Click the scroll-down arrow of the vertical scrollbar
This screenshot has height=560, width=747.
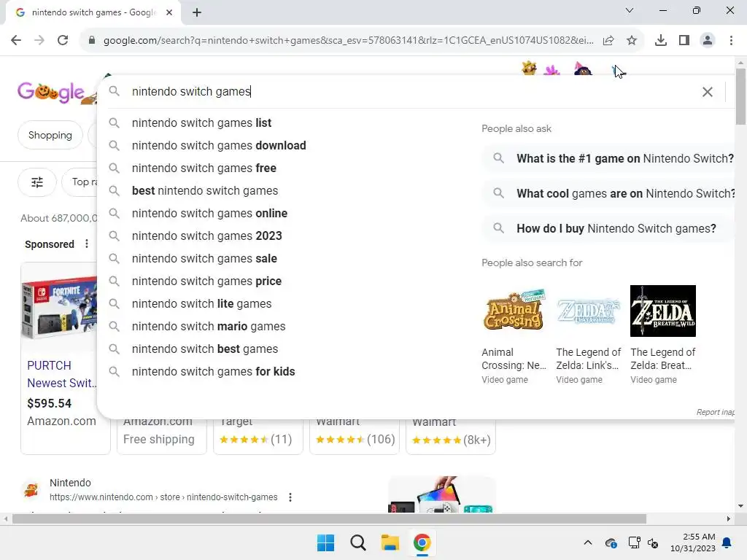coord(740,506)
